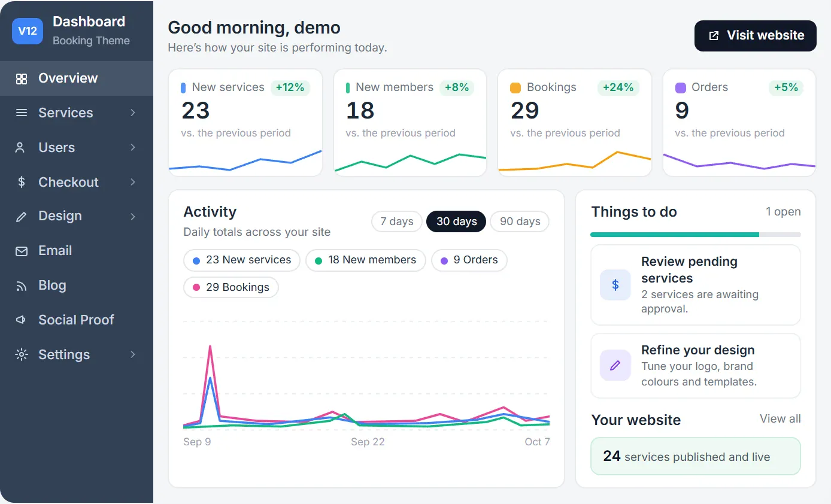Open the Orders stat card

[x=739, y=123]
